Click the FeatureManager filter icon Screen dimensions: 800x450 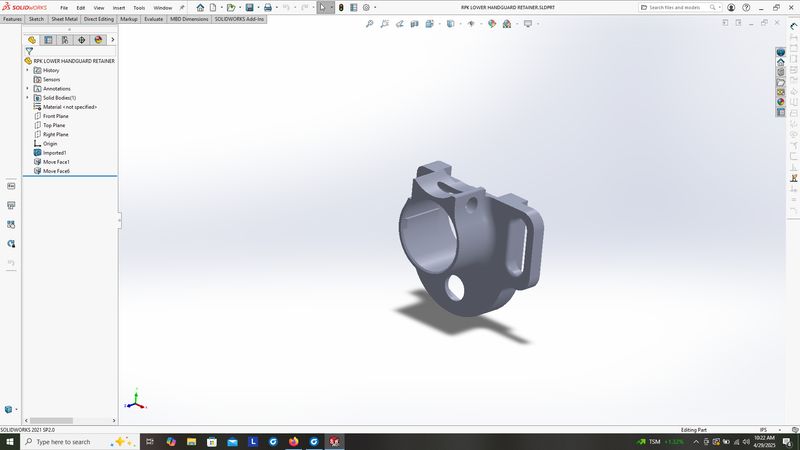coord(29,51)
